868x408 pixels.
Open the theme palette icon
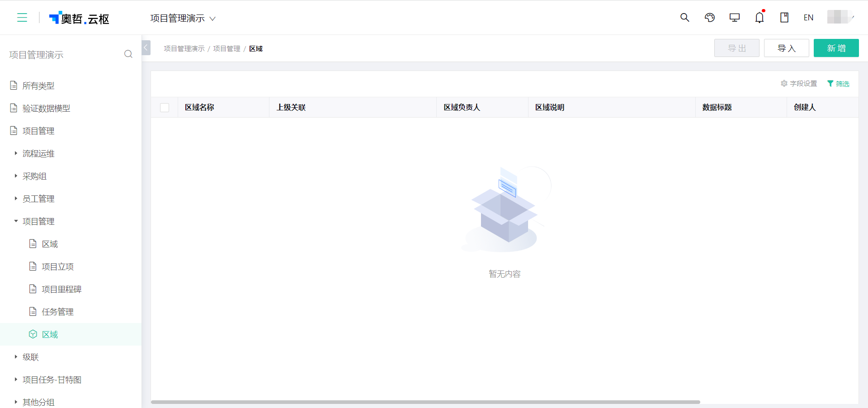pyautogui.click(x=710, y=18)
